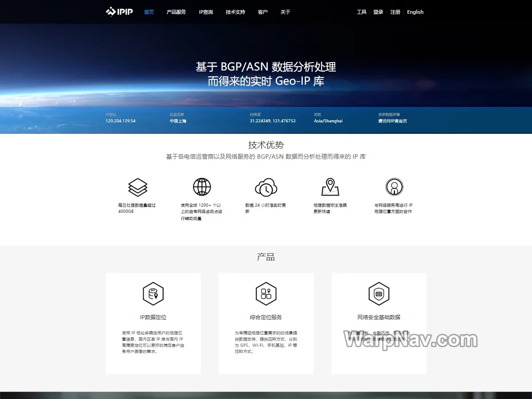Viewport: 532px width, 399px height.
Task: Click the 登录 link
Action: 378,12
